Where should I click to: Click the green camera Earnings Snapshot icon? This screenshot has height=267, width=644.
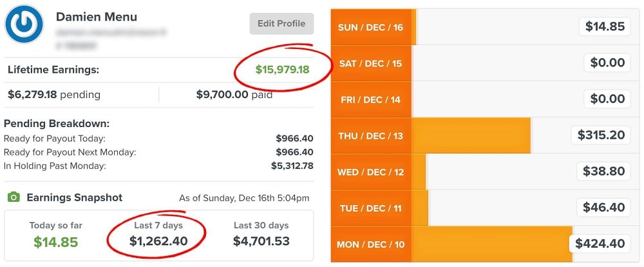pos(14,197)
